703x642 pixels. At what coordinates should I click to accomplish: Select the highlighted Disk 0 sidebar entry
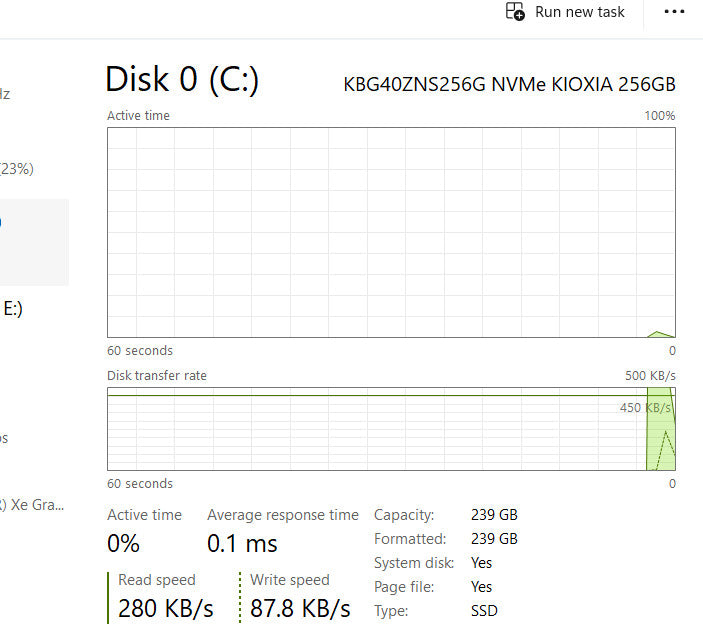pos(34,242)
